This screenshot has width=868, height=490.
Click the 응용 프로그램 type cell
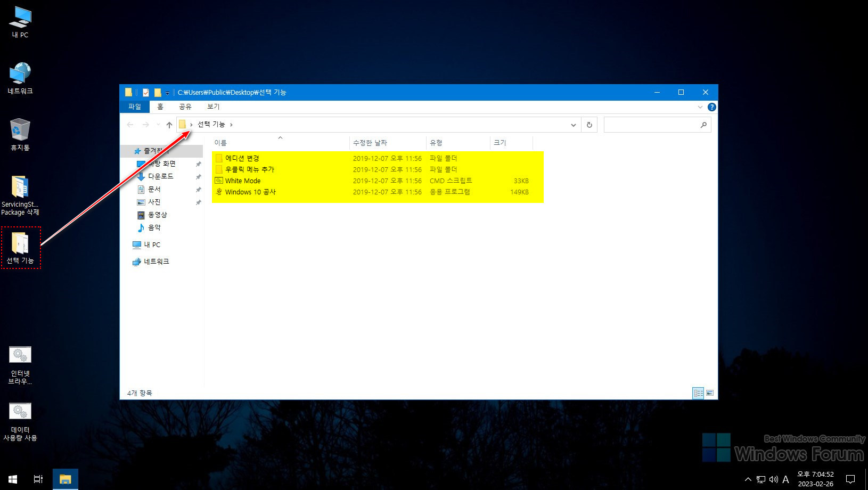tap(450, 192)
